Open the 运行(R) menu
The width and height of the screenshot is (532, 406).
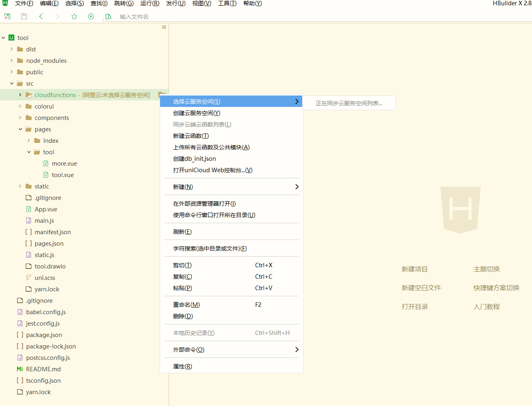click(x=150, y=3)
